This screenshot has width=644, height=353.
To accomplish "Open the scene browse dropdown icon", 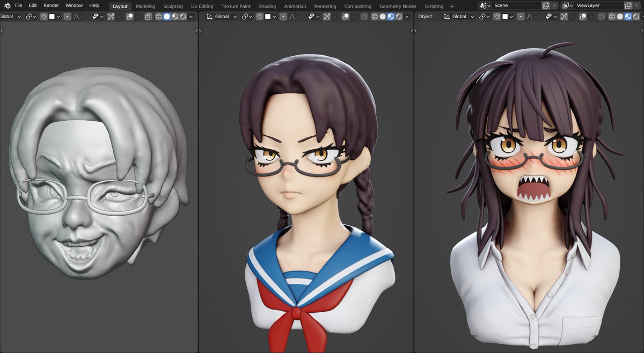I will tap(485, 5).
